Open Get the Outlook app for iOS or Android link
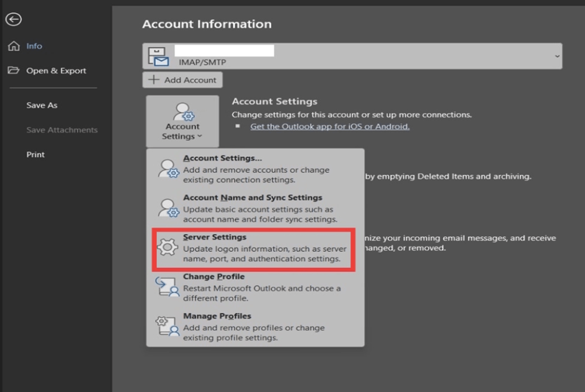 330,126
